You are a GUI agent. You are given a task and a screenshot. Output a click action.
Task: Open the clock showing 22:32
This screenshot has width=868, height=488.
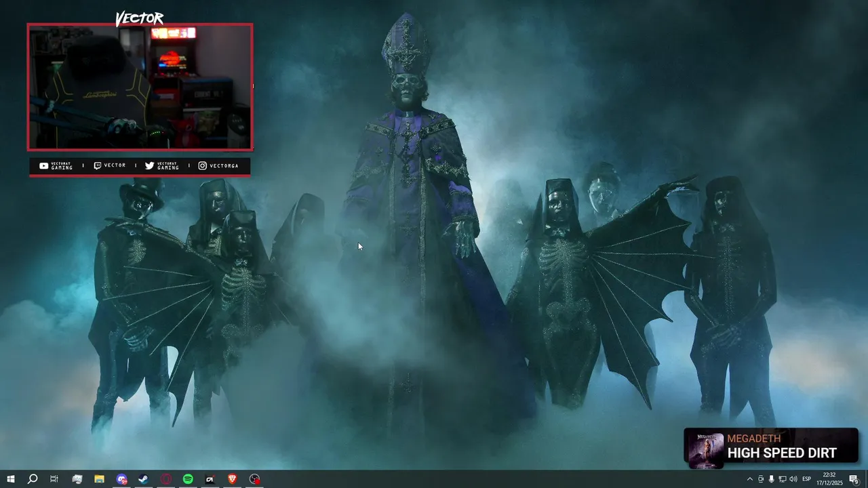point(829,479)
